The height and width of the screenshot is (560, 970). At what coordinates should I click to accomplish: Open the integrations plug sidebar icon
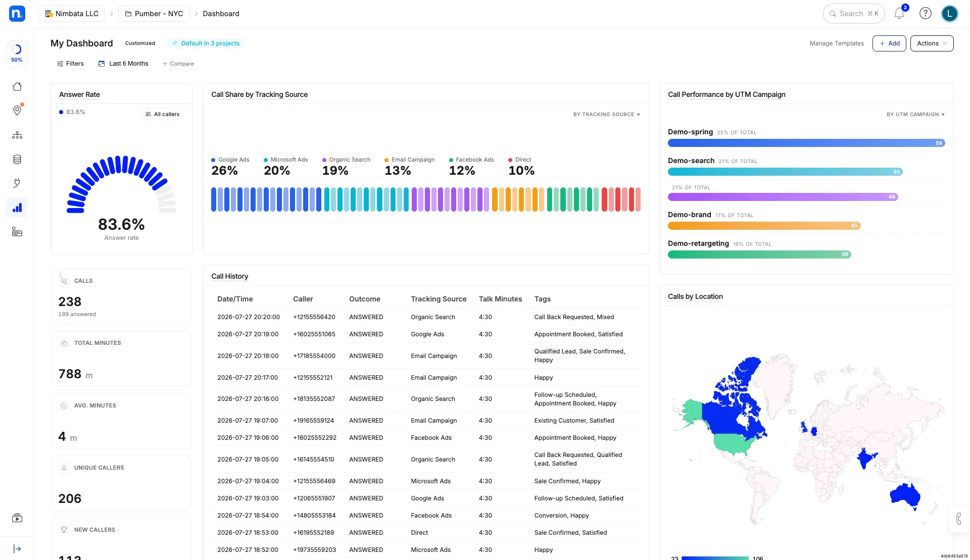[17, 183]
